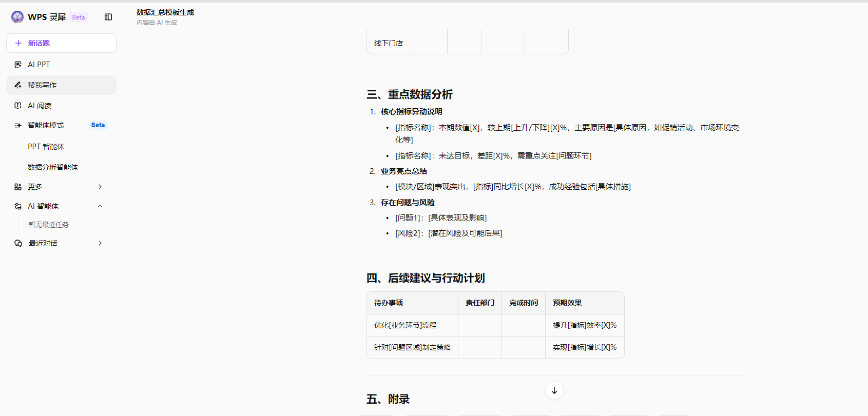Select the 帮我写作 pen icon
Viewport: 868px width, 416px height.
18,85
